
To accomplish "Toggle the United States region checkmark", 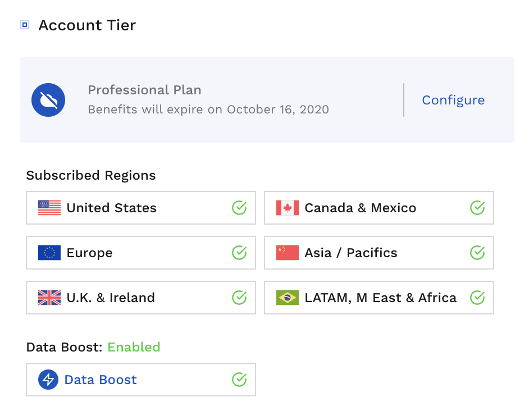I will (x=239, y=208).
